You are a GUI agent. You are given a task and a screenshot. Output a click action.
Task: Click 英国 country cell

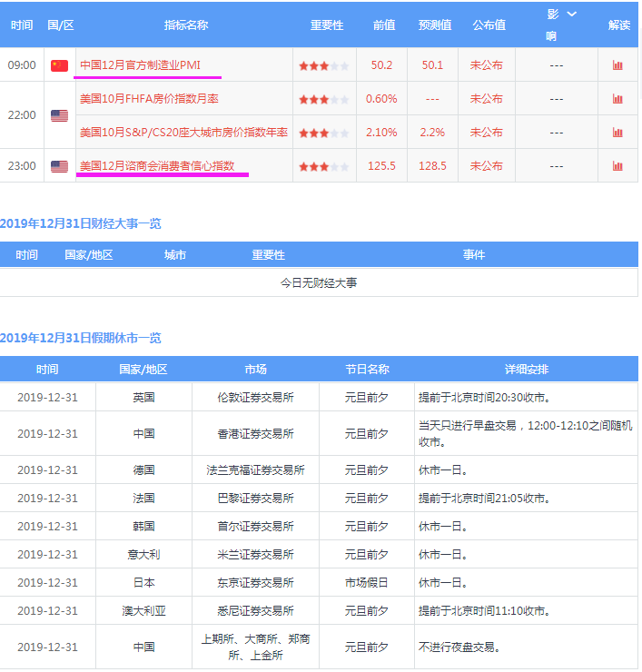[143, 398]
